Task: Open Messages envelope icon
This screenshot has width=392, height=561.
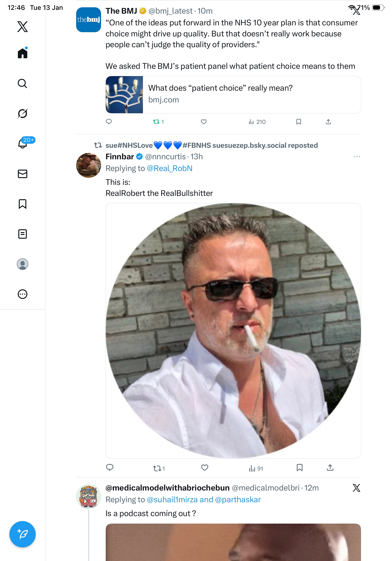Action: point(23,174)
